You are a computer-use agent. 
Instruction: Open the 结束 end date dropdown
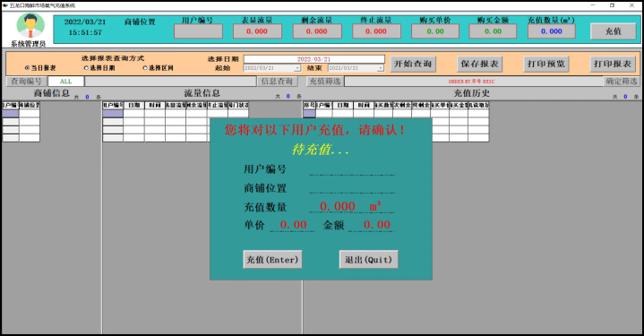point(381,68)
